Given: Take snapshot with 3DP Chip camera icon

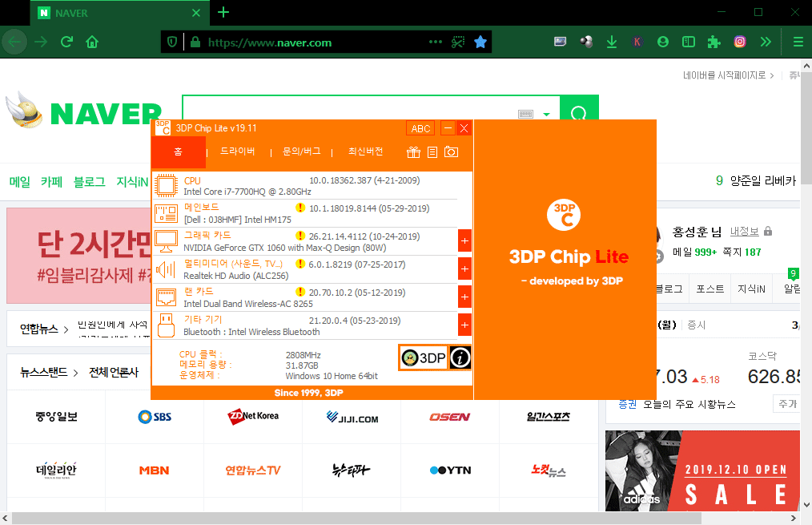Looking at the screenshot, I should [x=451, y=151].
